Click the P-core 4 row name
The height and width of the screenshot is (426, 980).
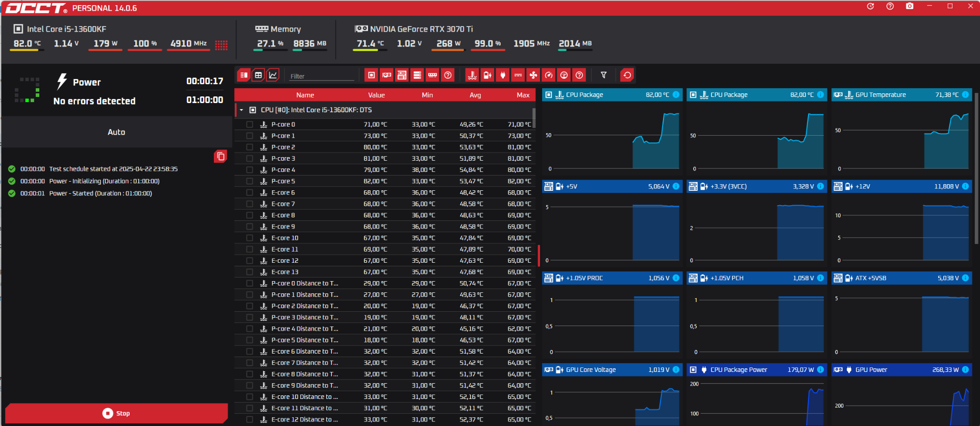tap(283, 170)
